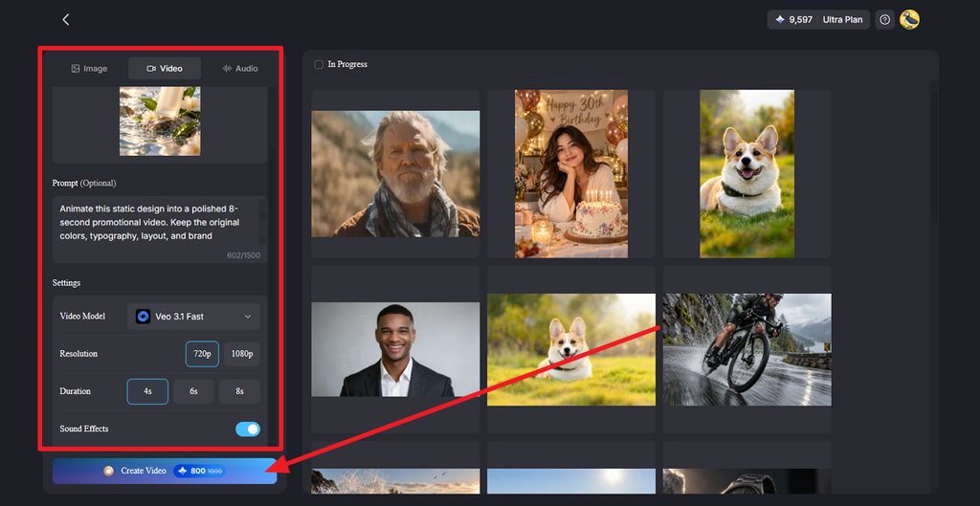Click the Prompt (Optional) label
The image size is (980, 506).
[84, 183]
